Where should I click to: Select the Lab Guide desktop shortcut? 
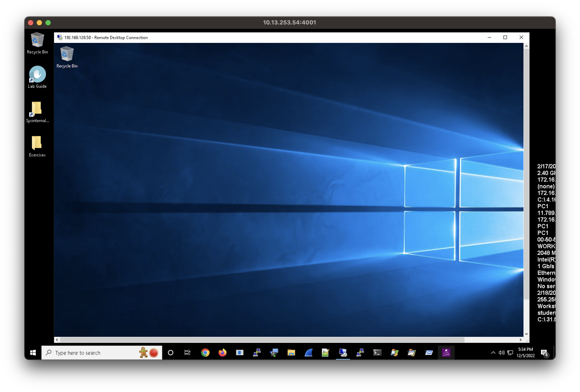[37, 77]
